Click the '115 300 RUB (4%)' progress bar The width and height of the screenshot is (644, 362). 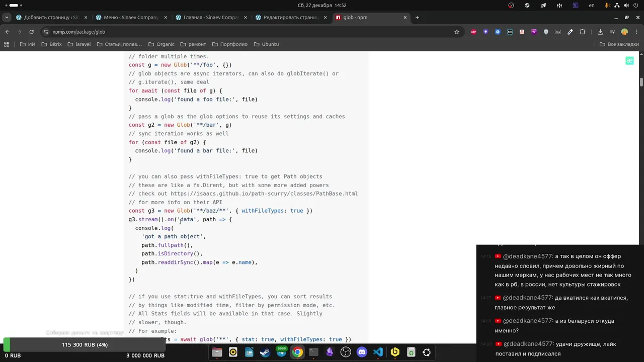point(85,345)
